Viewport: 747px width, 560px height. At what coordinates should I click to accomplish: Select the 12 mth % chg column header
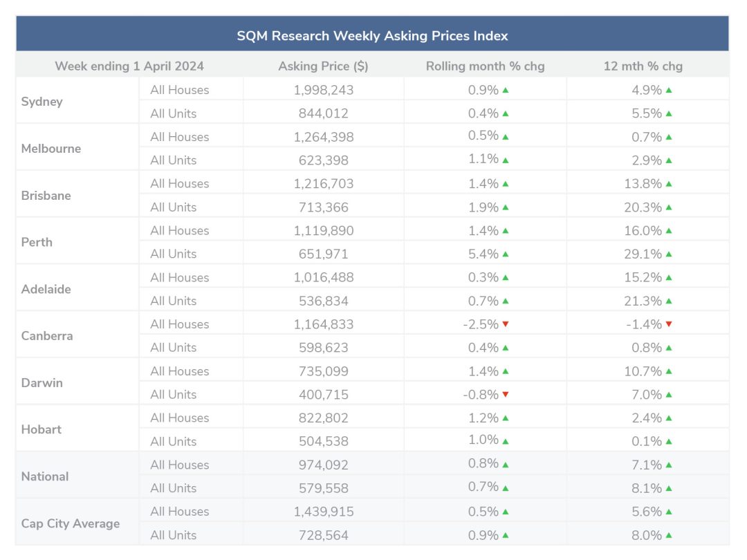tap(643, 66)
